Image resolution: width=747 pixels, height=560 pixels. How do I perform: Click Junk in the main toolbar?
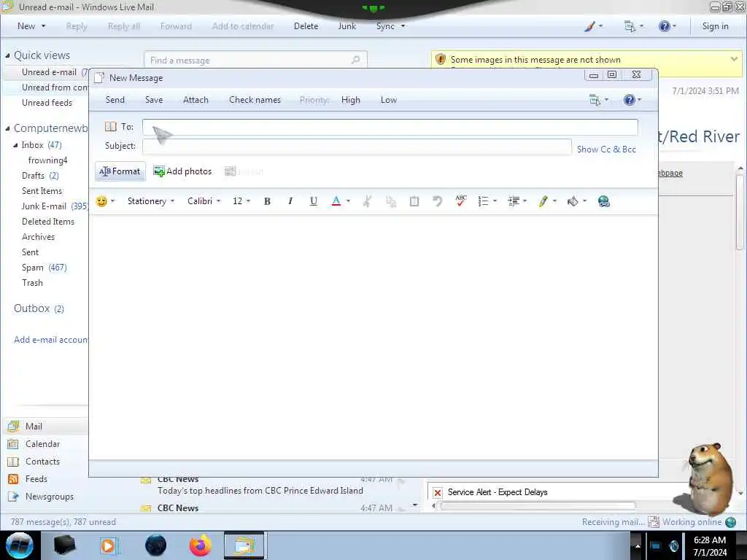[x=347, y=26]
